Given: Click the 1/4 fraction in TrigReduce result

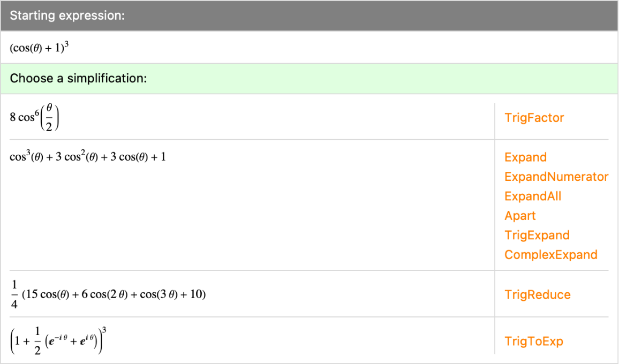Looking at the screenshot, I should [13, 294].
